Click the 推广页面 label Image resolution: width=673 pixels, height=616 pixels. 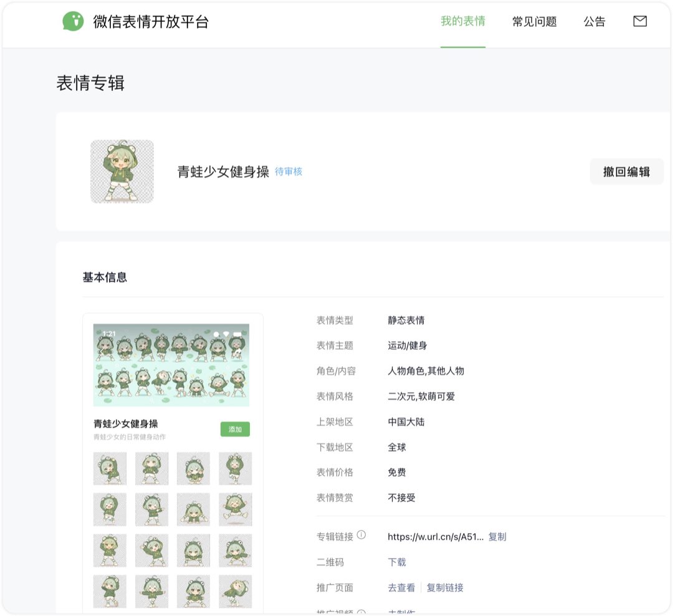tap(335, 588)
